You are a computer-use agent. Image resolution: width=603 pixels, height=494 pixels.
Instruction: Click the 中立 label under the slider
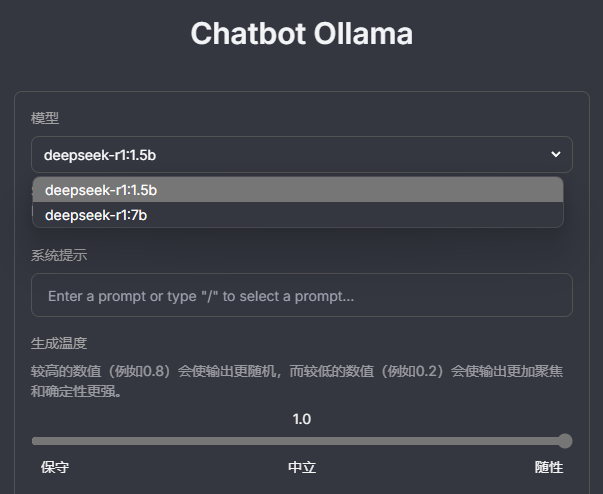click(x=301, y=467)
